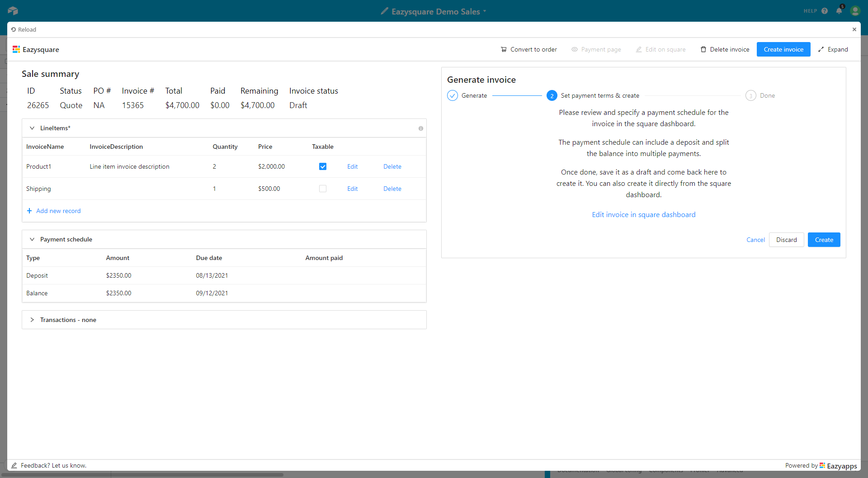Click the Feedback pencil icon
868x478 pixels.
[14, 465]
